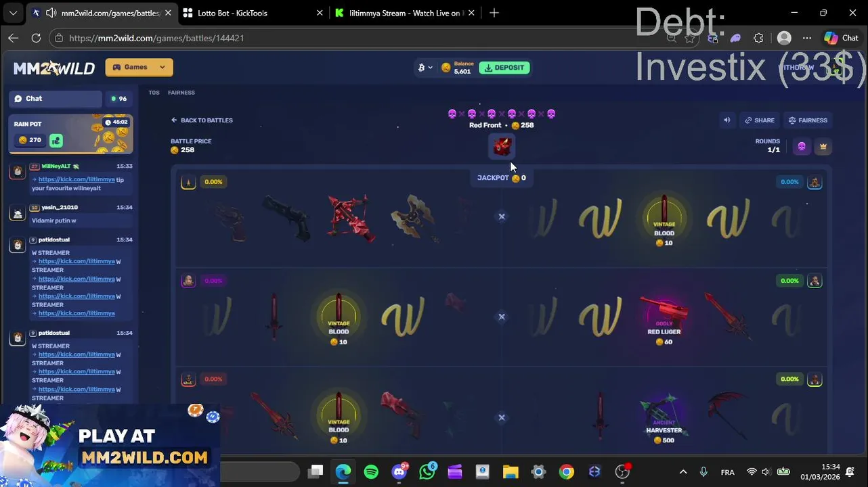
Task: Switch to Lotto Bot - KickTools tab
Action: coord(253,13)
